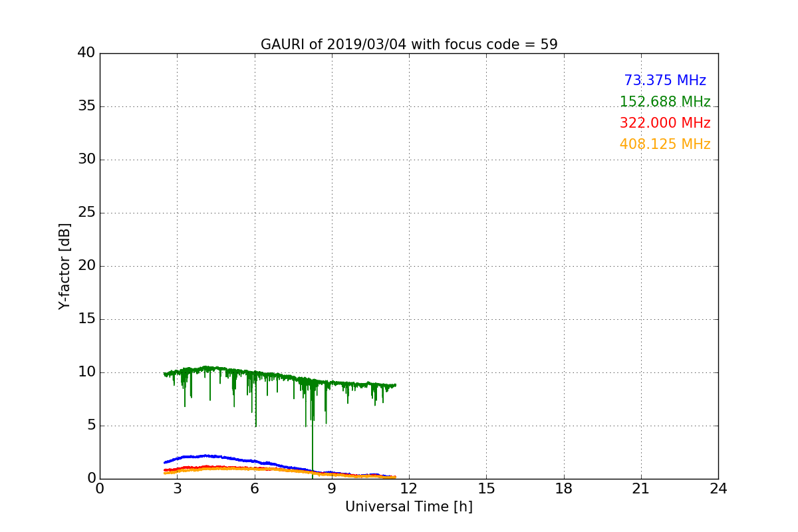Select the red 322.000 MHz legend label
The height and width of the screenshot is (532, 798).
(665, 123)
